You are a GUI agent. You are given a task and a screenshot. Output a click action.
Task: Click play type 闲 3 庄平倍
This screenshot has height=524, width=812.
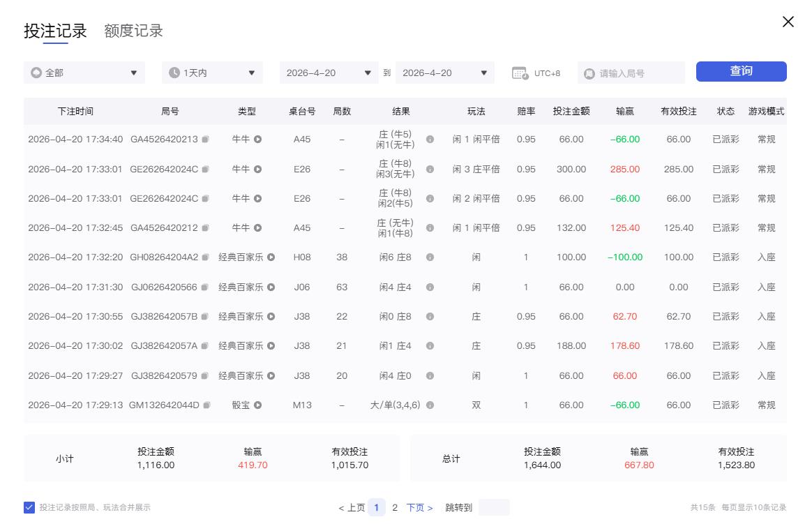click(476, 170)
